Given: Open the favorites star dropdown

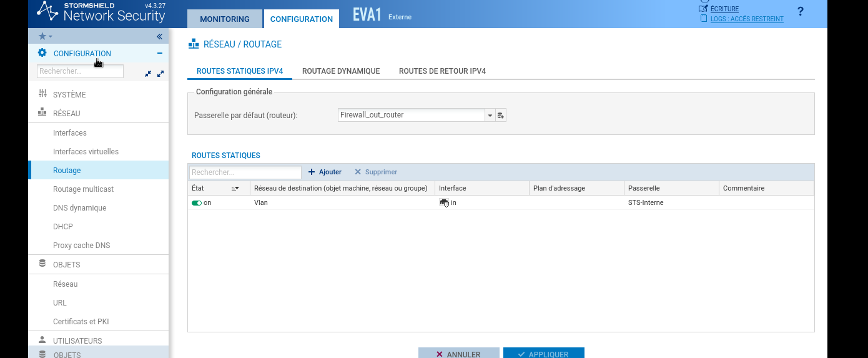Looking at the screenshot, I should [45, 37].
